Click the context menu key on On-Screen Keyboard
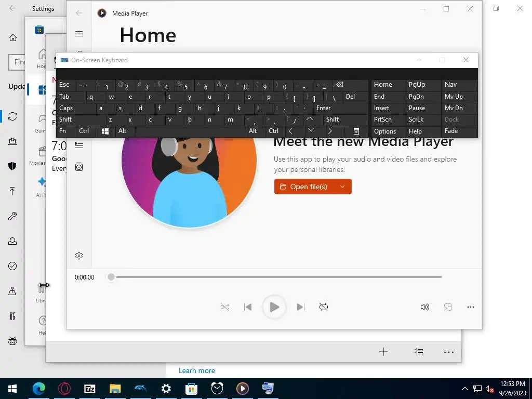532x399 pixels. click(356, 131)
